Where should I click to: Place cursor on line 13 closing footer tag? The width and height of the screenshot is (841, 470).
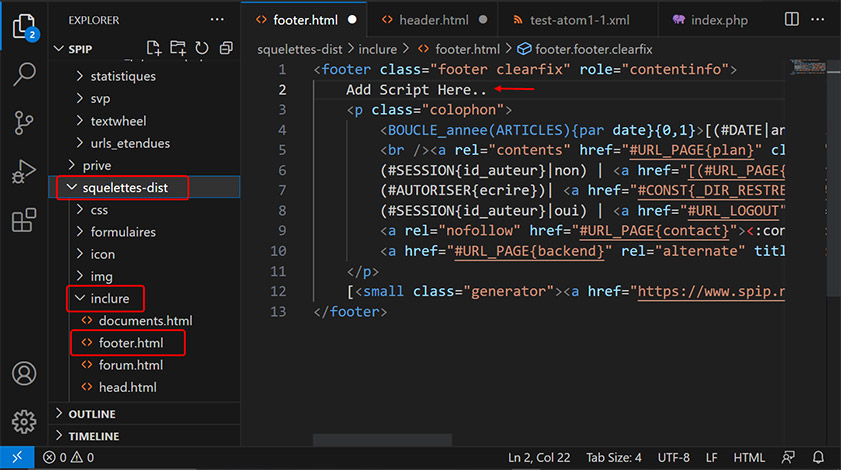pos(350,311)
